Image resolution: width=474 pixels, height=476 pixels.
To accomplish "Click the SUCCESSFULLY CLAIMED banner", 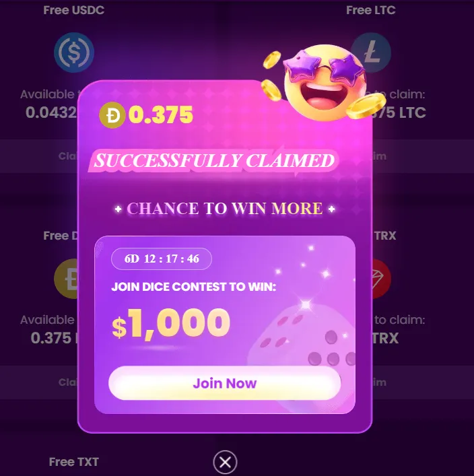I will [213, 161].
